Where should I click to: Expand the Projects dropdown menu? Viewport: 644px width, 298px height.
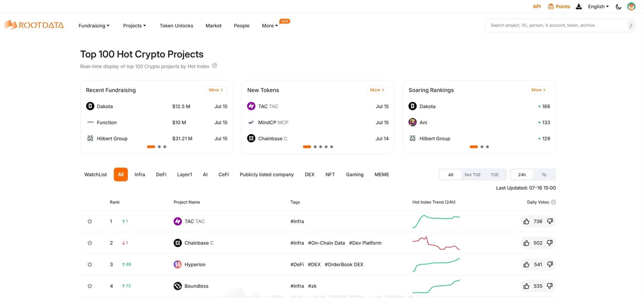(134, 26)
